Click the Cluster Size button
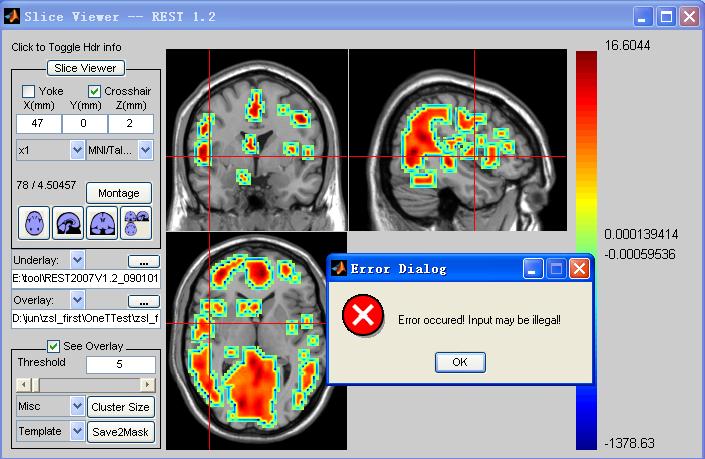The height and width of the screenshot is (459, 705). 120,407
